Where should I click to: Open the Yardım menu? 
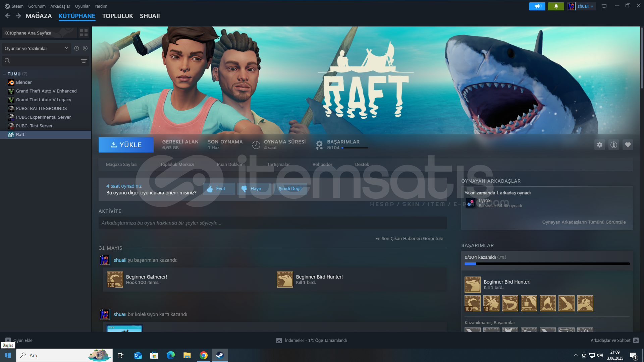[101, 6]
